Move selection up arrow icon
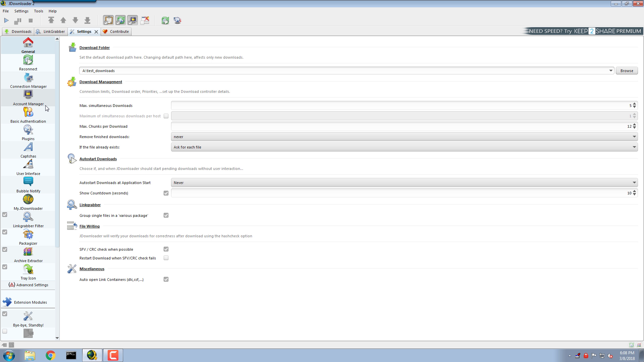This screenshot has height=362, width=644. point(63,20)
